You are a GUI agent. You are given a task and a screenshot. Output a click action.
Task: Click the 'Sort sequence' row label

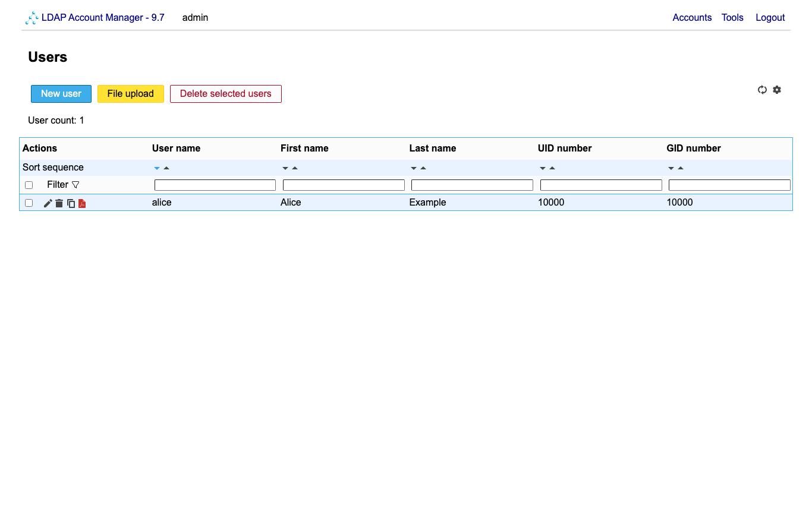pyautogui.click(x=53, y=168)
